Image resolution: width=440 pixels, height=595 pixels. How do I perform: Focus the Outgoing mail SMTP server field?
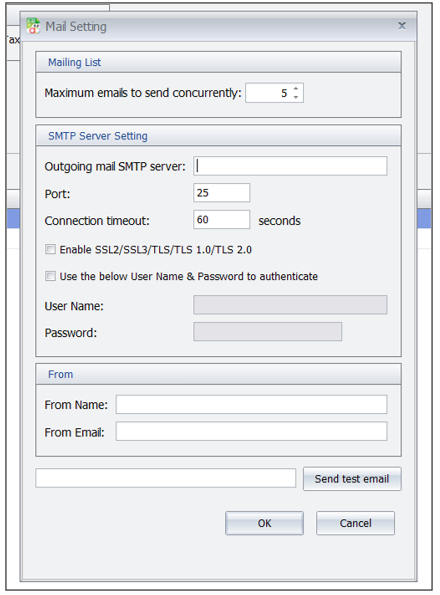click(x=290, y=166)
